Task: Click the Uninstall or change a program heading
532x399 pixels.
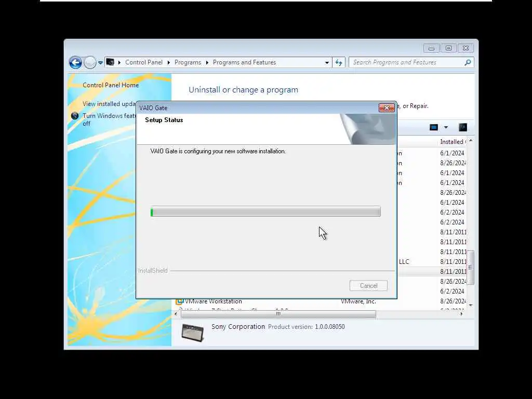Action: (x=243, y=90)
